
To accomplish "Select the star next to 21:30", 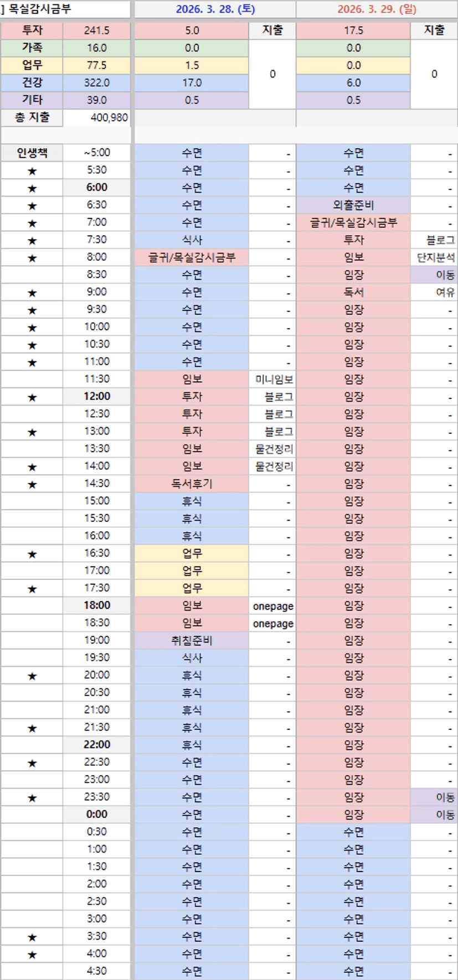I will coord(32,728).
